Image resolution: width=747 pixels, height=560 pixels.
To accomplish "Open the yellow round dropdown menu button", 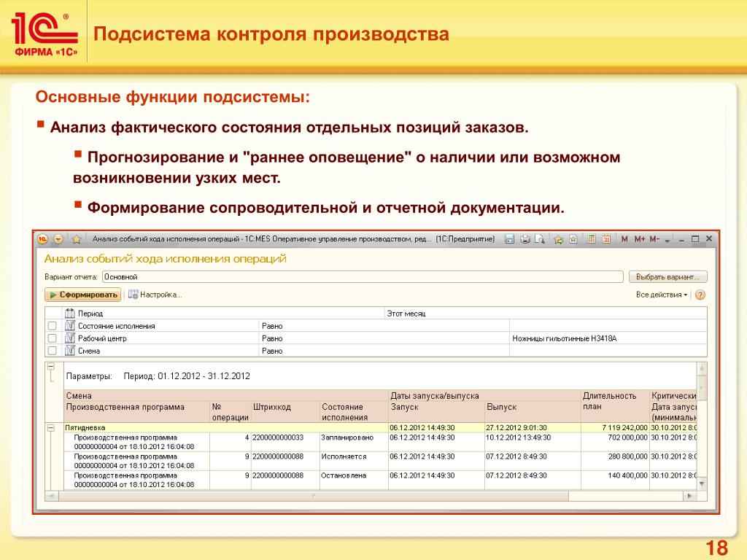I will [58, 239].
